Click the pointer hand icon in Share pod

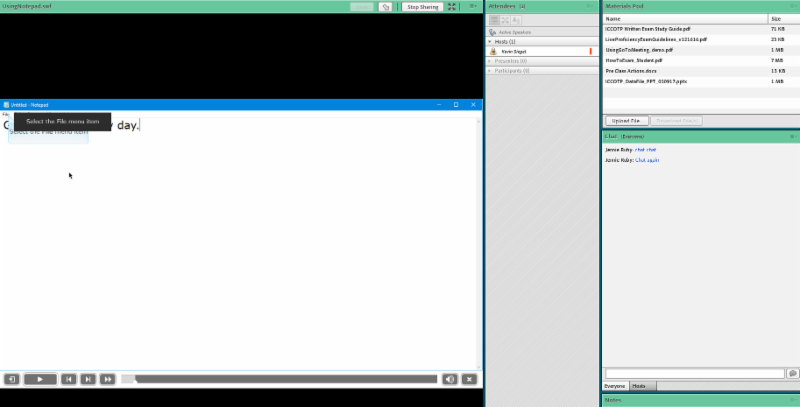tap(385, 7)
